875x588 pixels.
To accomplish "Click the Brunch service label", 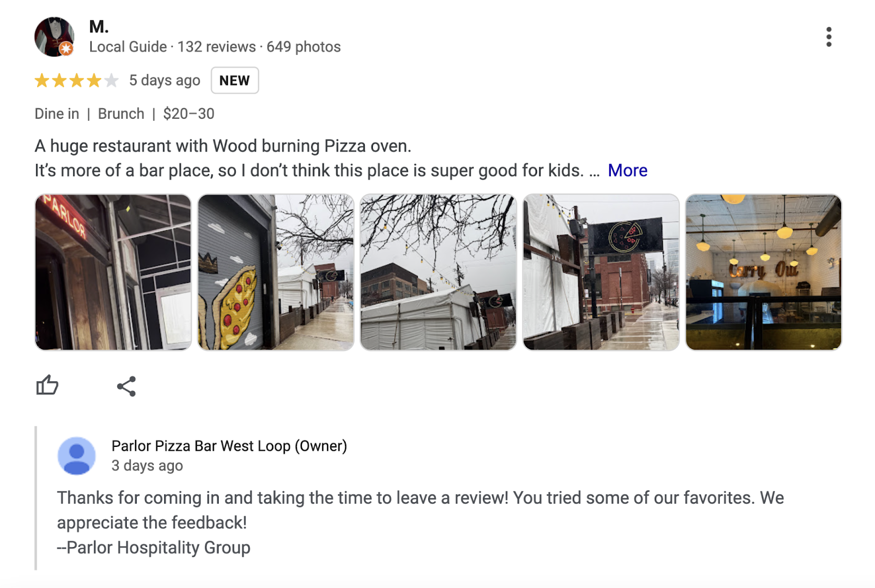I will [121, 114].
